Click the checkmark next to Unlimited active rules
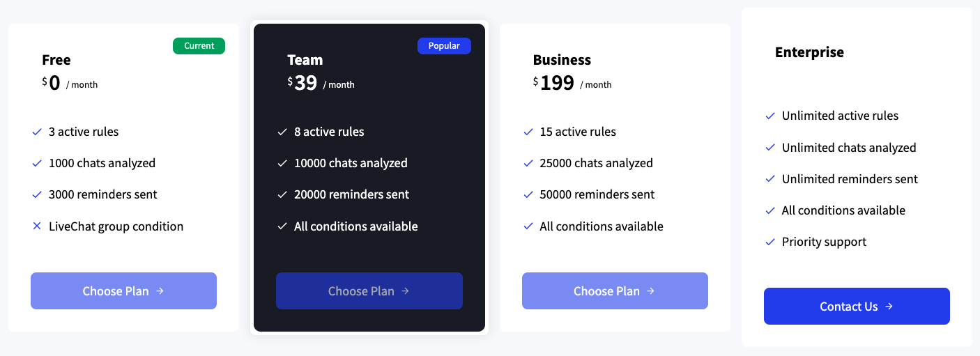The width and height of the screenshot is (980, 356). (770, 116)
